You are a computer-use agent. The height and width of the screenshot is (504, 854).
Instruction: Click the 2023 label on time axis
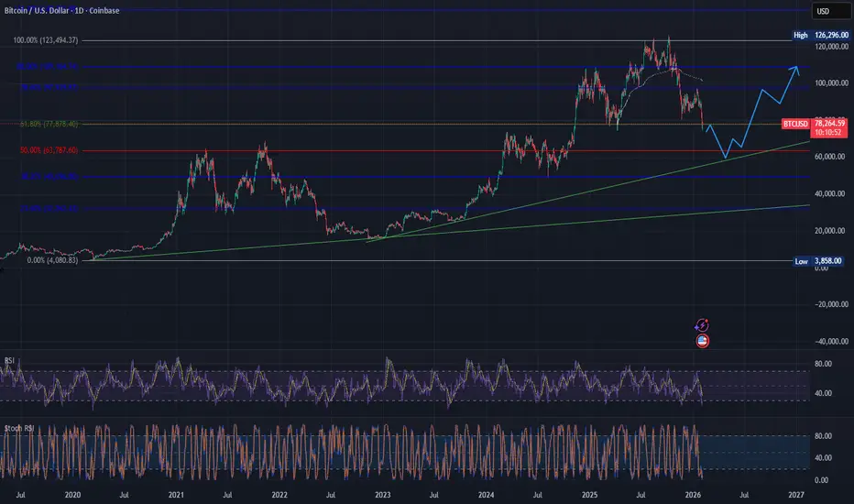click(x=382, y=495)
